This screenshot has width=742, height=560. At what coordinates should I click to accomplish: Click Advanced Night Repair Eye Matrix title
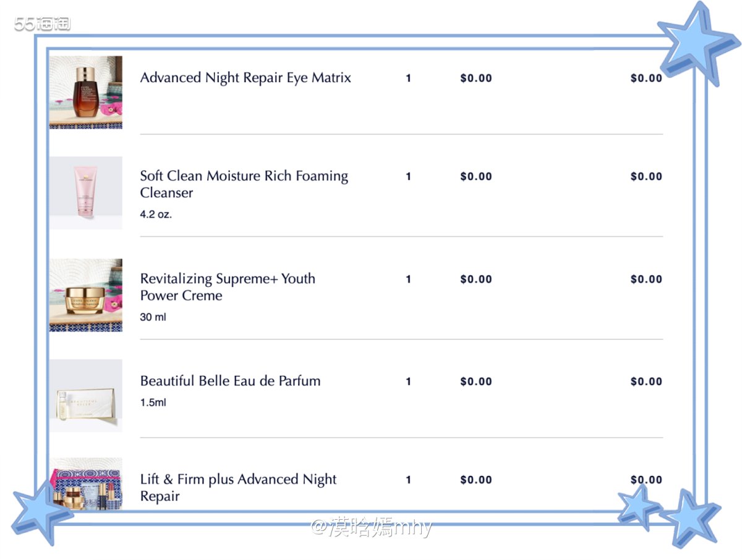pos(245,78)
